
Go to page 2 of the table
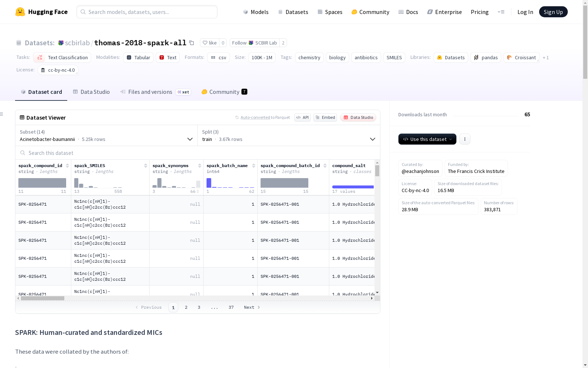[x=186, y=307]
